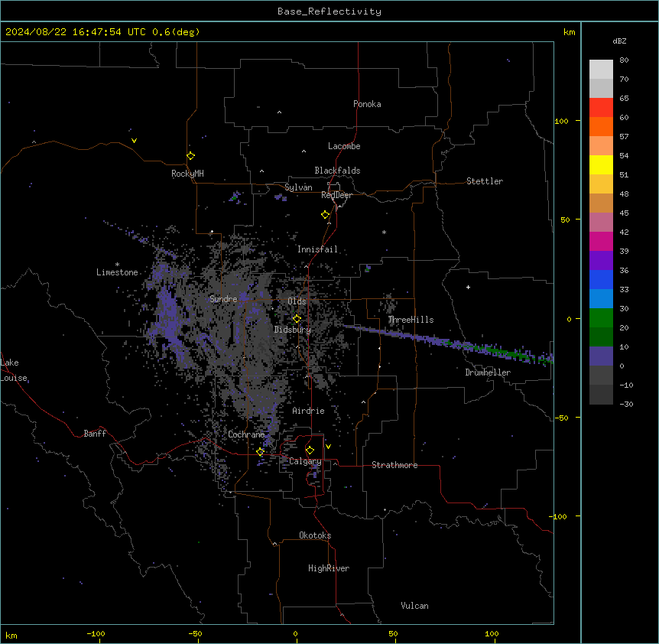The image size is (659, 644).
Task: Click the RockyMH city label
Action: pyautogui.click(x=187, y=174)
